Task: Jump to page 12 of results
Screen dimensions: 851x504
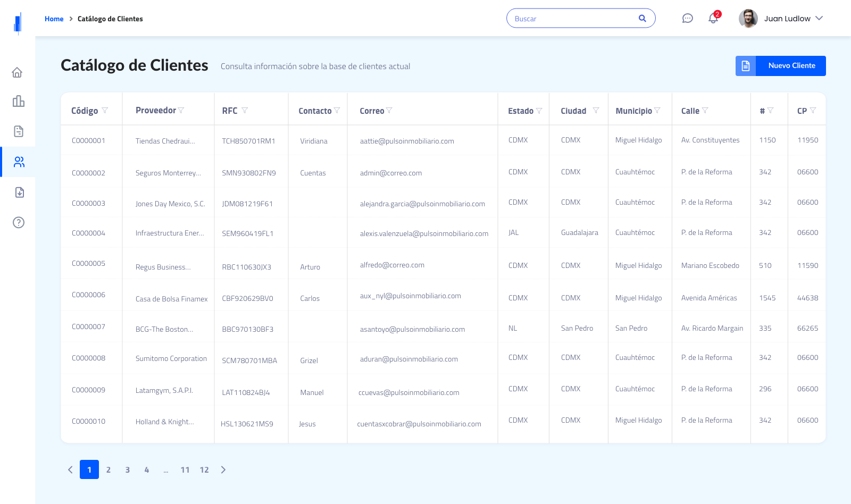Action: 204,469
